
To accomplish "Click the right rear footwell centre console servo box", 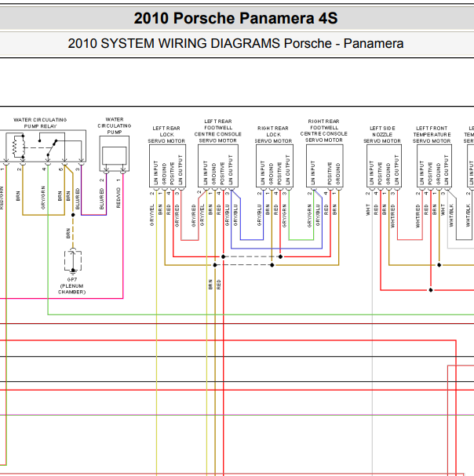I will 325,165.
